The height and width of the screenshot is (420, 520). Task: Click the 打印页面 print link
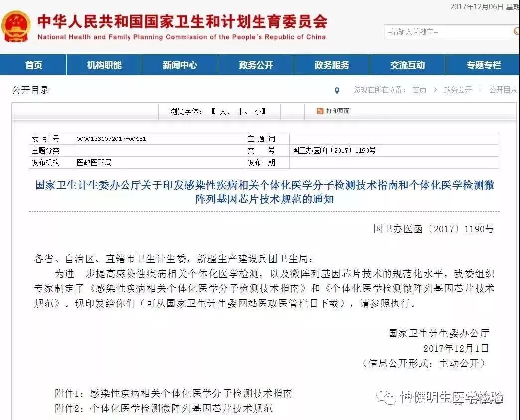click(338, 111)
